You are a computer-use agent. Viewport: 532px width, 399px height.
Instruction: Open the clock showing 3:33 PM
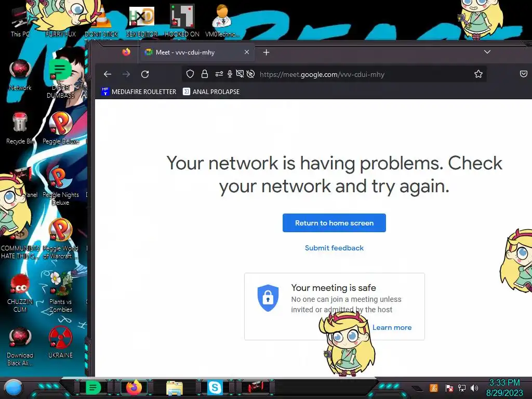click(504, 388)
